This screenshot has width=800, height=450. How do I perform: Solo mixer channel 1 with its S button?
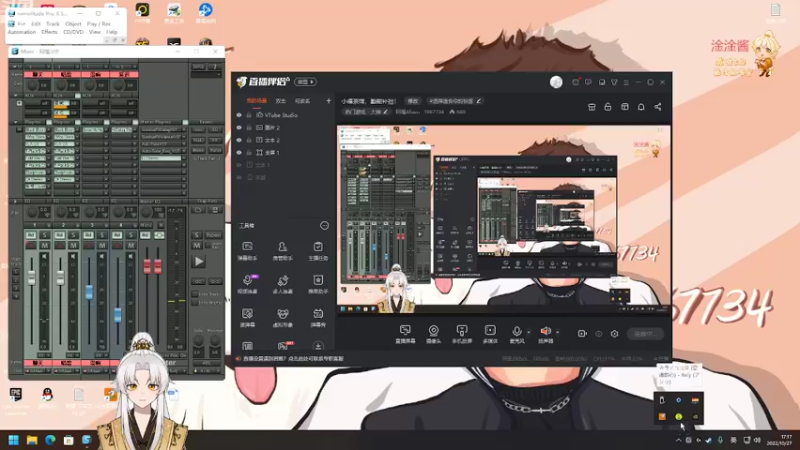tap(45, 235)
